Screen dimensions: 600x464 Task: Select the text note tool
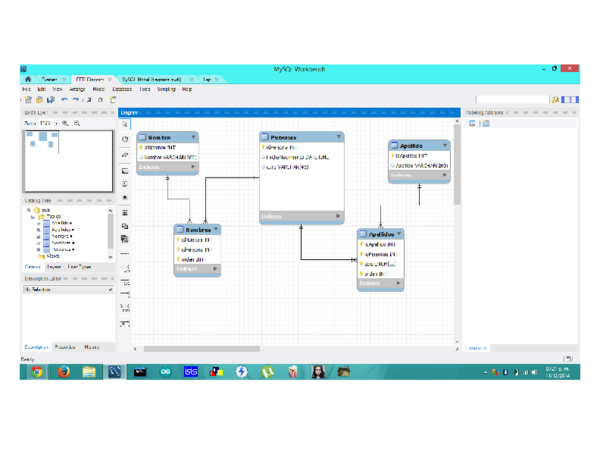125,184
